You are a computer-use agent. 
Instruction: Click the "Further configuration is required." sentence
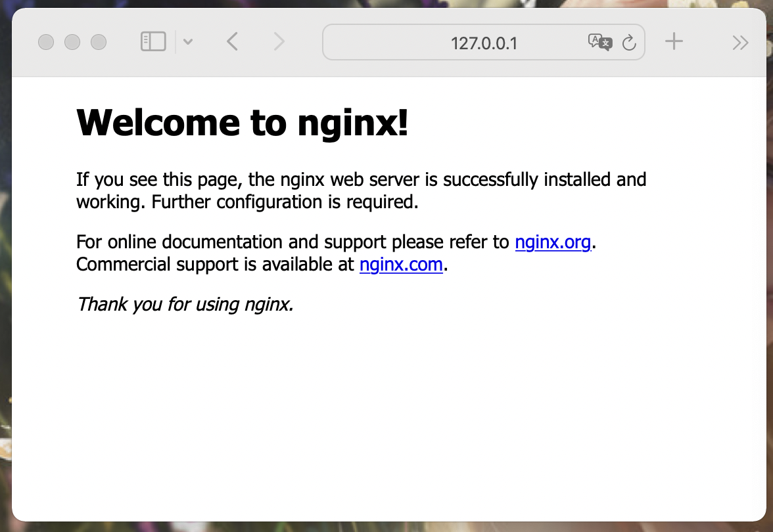(x=285, y=202)
